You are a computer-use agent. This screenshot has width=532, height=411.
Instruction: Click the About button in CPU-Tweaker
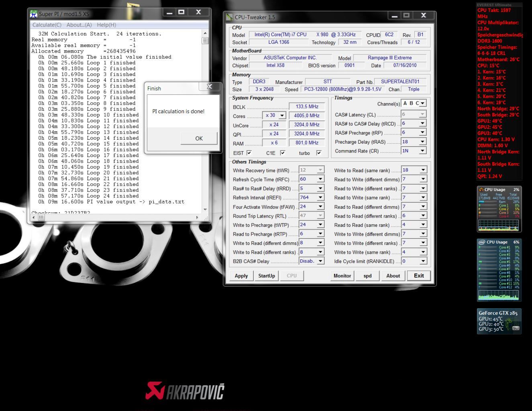click(x=393, y=276)
